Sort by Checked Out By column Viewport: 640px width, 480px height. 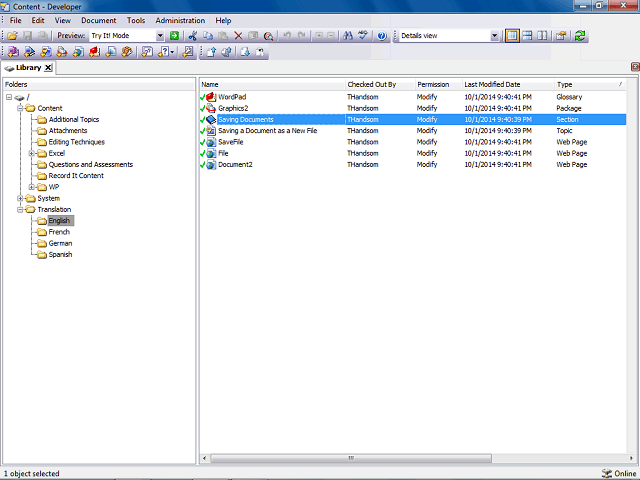(x=380, y=84)
